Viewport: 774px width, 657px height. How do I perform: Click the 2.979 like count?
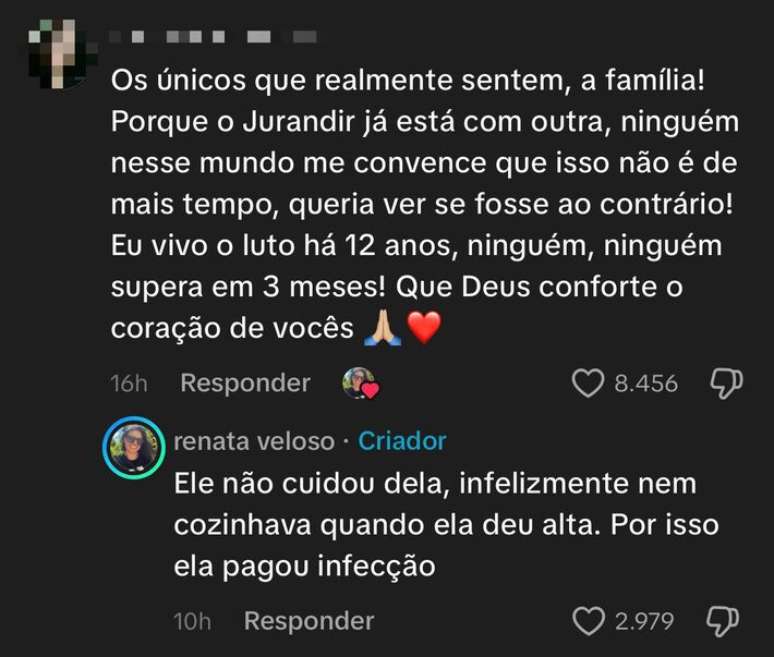646,621
